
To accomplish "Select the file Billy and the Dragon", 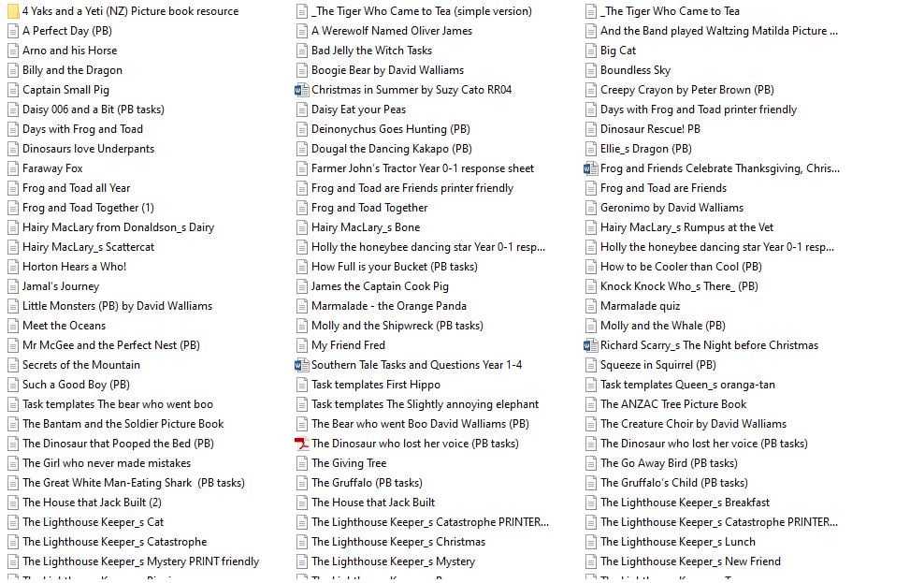I will (x=73, y=71).
